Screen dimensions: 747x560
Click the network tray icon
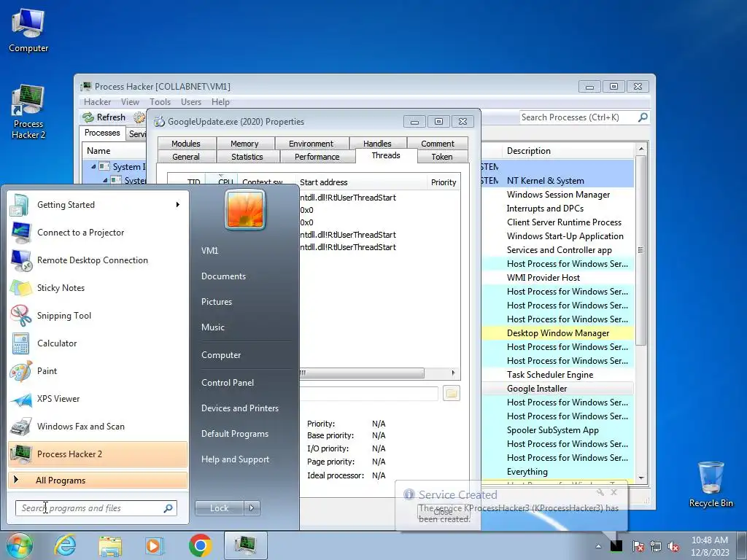[656, 547]
